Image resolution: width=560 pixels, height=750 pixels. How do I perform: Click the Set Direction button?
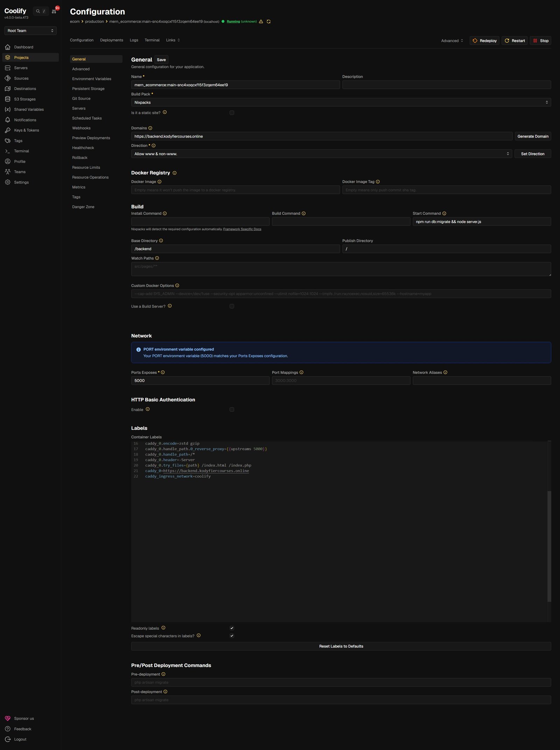click(533, 154)
